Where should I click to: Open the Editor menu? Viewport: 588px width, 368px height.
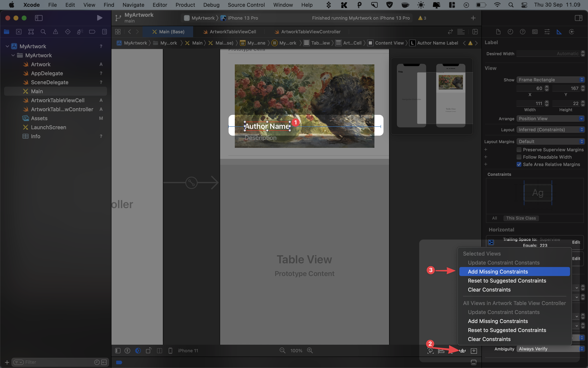click(x=160, y=5)
